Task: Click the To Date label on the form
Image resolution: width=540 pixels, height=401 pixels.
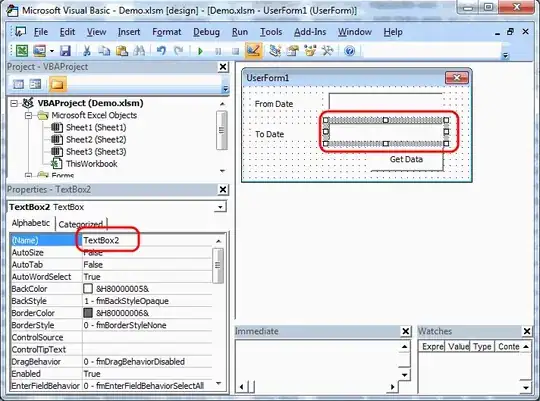Action: coord(269,134)
